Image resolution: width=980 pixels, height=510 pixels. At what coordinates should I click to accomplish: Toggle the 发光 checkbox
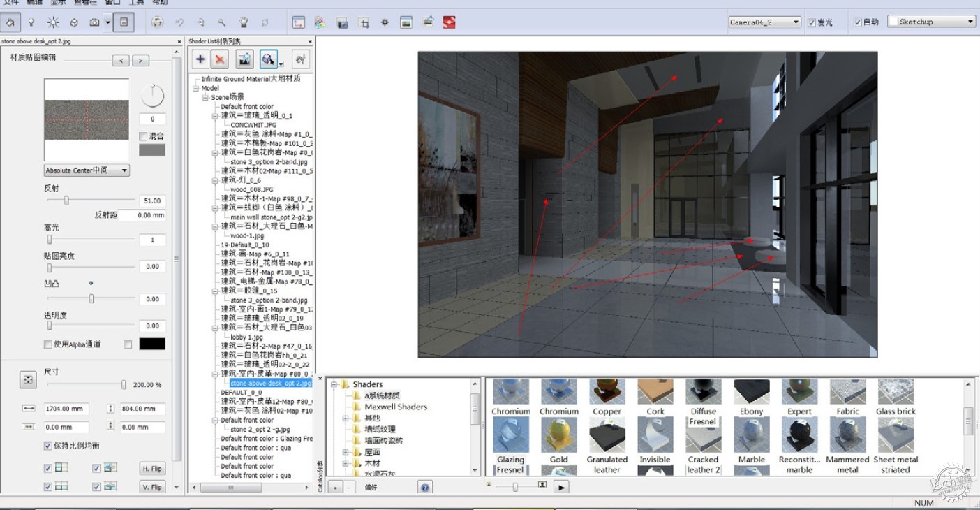coord(811,22)
